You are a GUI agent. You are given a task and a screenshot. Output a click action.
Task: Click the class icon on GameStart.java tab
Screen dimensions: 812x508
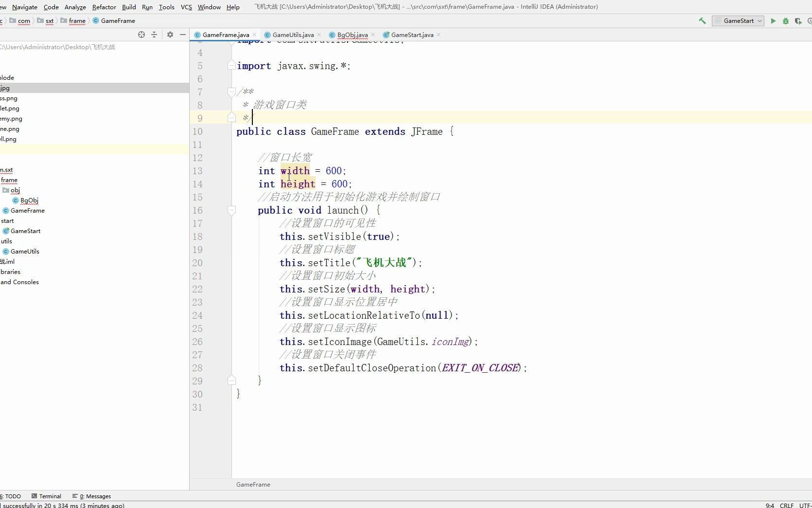pyautogui.click(x=386, y=35)
